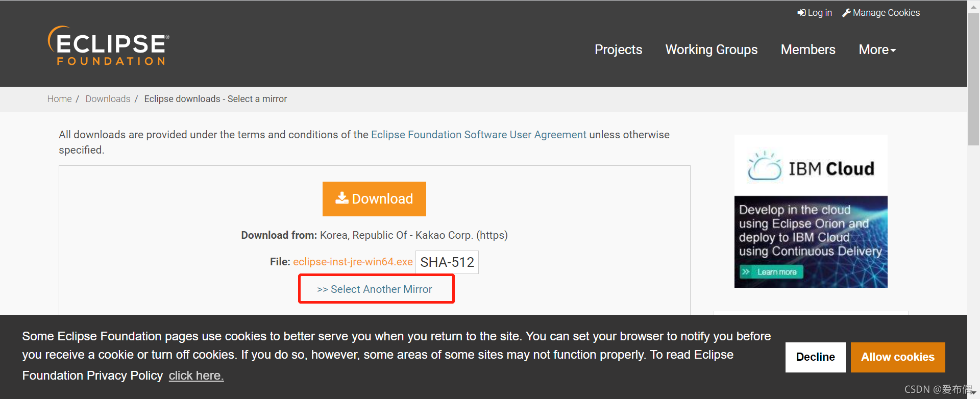Expand the More dropdown menu
Viewport: 980px width, 399px height.
point(877,49)
